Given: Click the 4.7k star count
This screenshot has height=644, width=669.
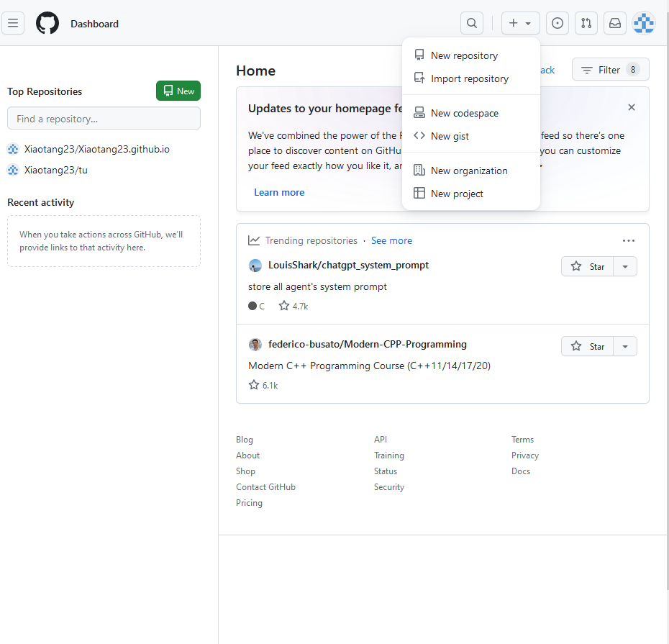Looking at the screenshot, I should (293, 306).
